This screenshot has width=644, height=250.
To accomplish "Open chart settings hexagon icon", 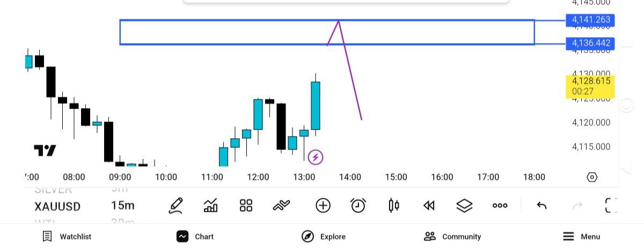I will click(592, 177).
